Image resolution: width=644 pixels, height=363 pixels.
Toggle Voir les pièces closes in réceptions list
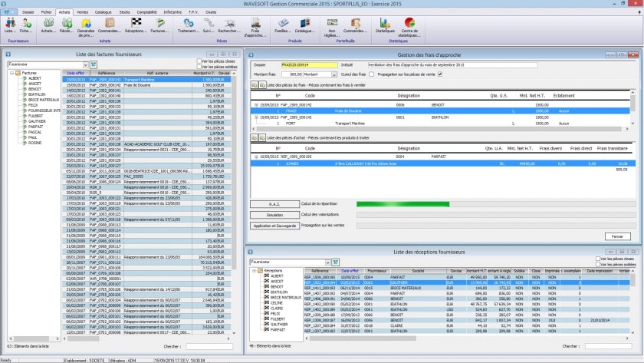point(598,259)
